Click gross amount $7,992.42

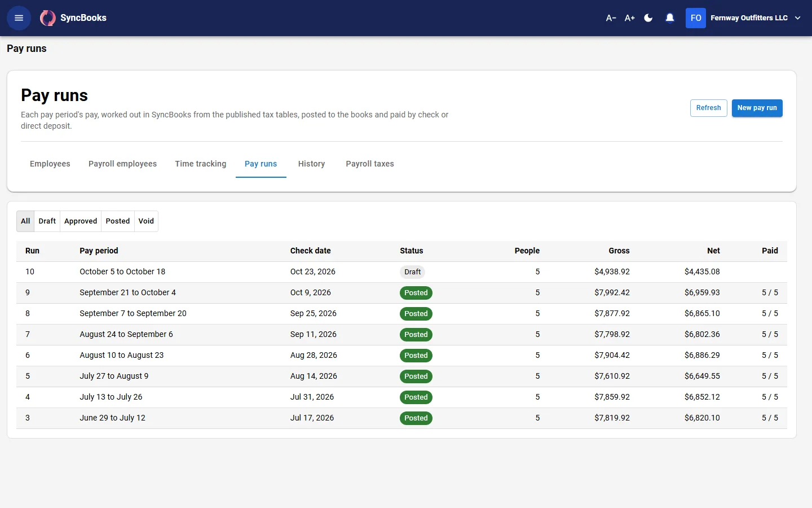click(612, 292)
